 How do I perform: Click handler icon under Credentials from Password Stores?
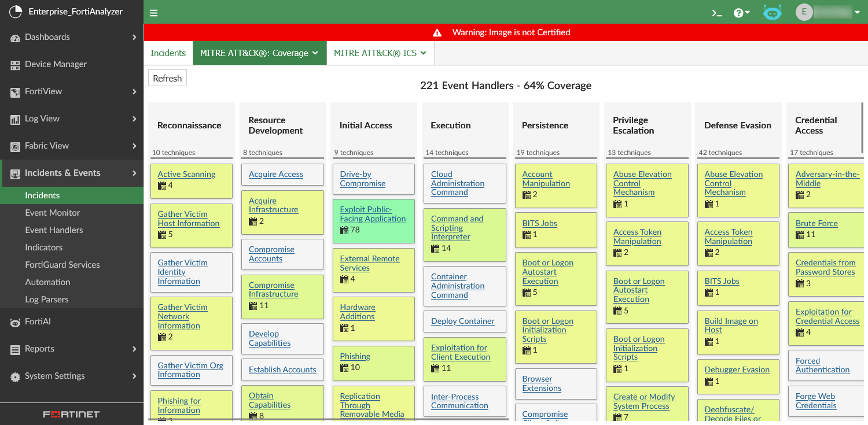tap(800, 284)
